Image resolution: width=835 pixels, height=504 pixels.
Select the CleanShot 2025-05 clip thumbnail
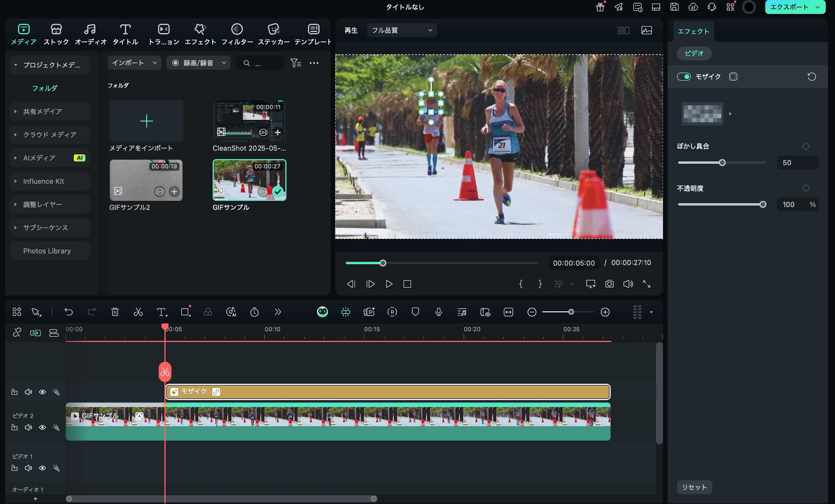(x=249, y=120)
